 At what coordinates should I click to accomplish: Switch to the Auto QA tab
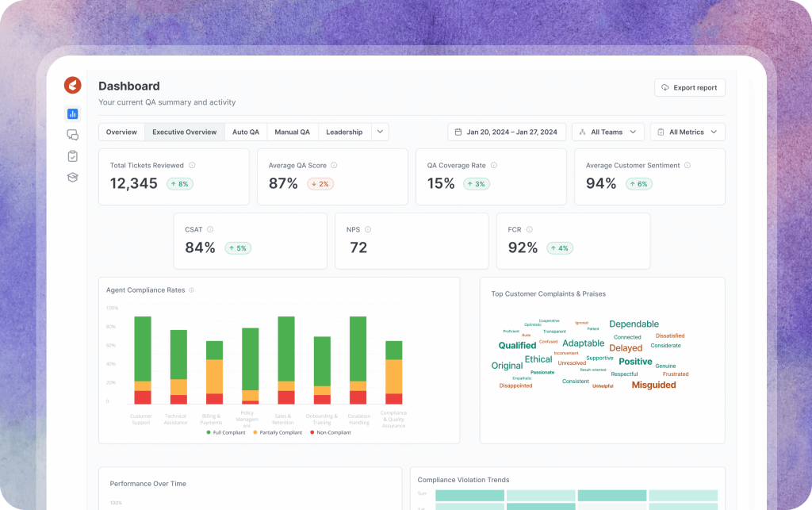click(246, 132)
